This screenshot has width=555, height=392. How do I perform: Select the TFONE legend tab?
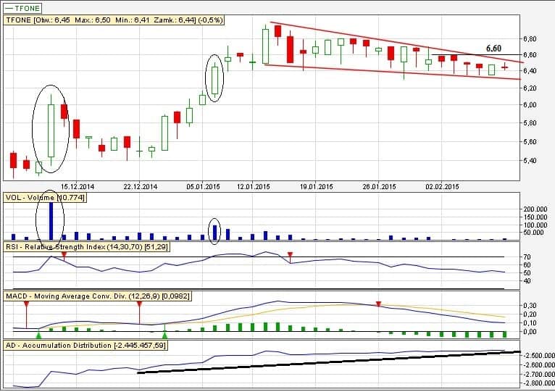tap(22, 7)
